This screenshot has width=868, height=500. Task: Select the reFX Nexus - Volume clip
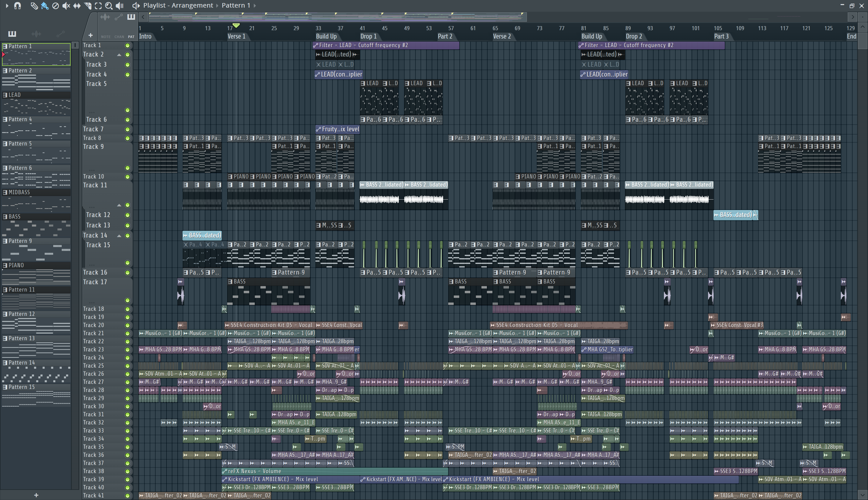click(335, 472)
